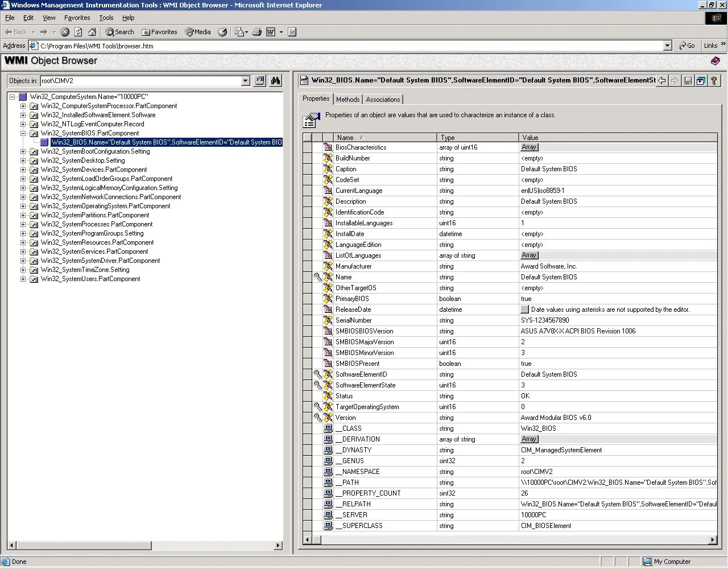Click the IE Refresh button
The width and height of the screenshot is (728, 569).
click(x=78, y=32)
